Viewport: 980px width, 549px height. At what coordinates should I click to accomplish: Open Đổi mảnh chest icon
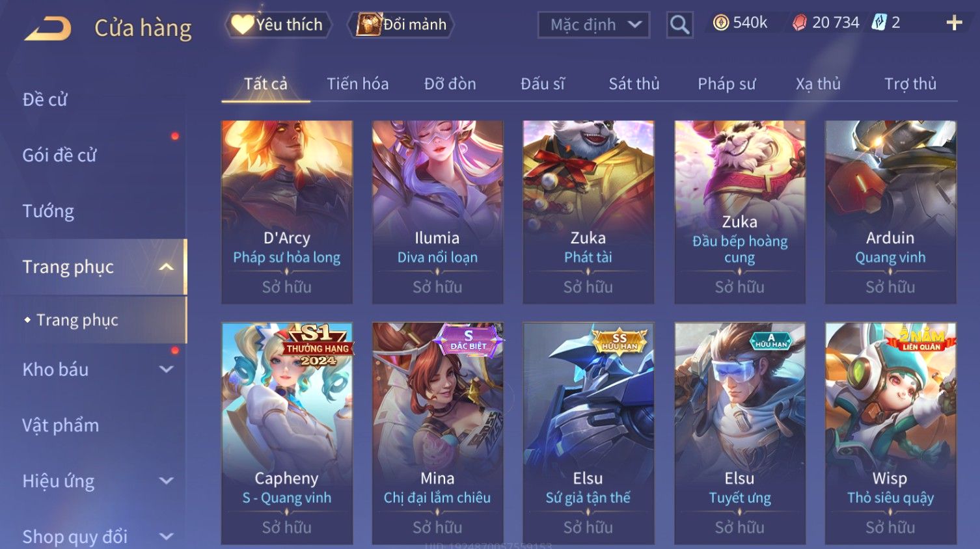coord(402,25)
